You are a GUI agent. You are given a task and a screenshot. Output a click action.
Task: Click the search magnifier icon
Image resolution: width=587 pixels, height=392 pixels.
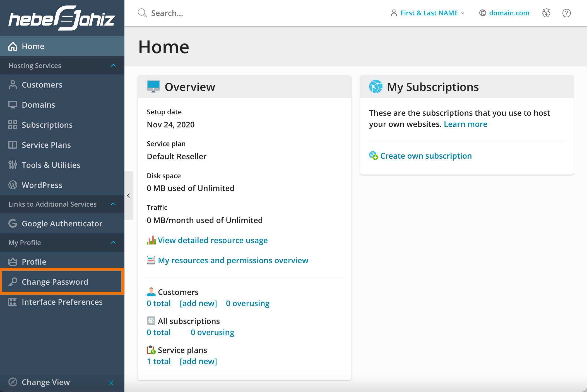[142, 13]
